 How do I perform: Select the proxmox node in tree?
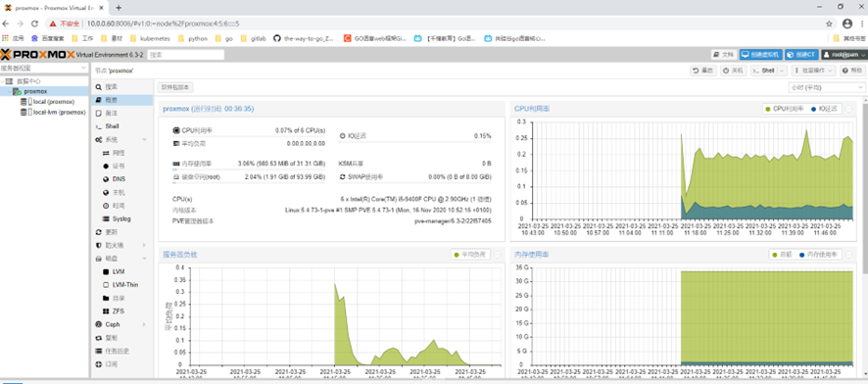click(35, 91)
